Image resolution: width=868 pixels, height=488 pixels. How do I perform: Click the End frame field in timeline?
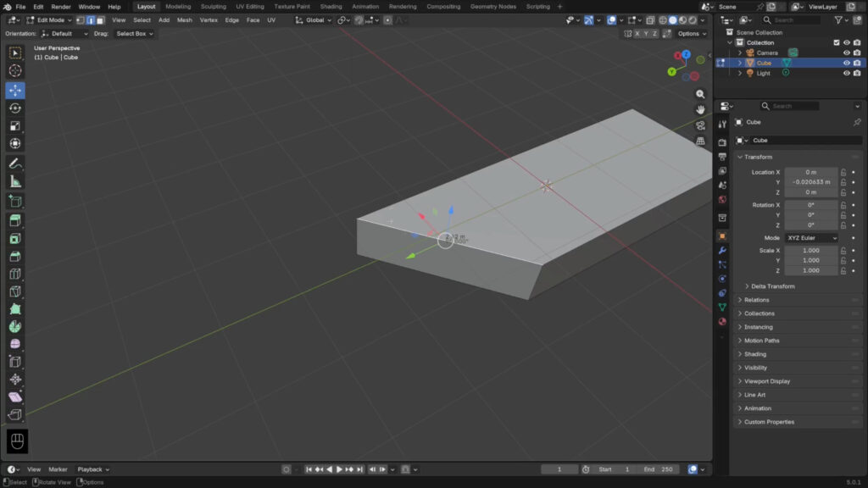coord(658,469)
